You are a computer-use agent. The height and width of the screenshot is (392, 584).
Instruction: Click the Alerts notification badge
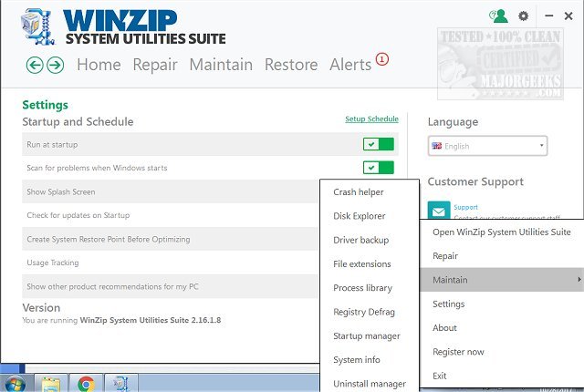point(382,59)
